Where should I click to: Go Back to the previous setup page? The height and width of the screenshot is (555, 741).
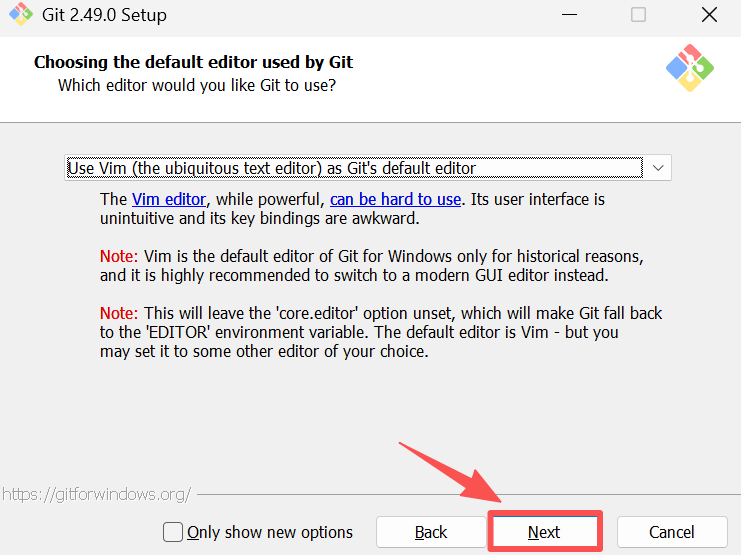(431, 532)
